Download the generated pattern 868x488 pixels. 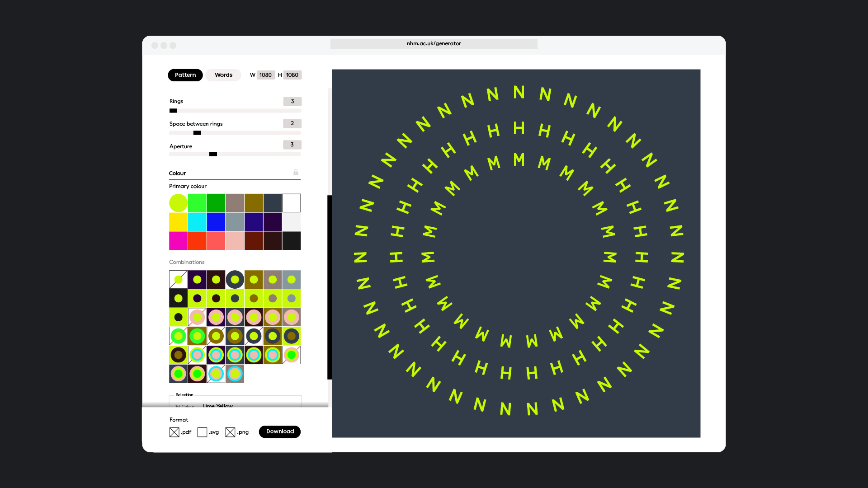pyautogui.click(x=280, y=432)
